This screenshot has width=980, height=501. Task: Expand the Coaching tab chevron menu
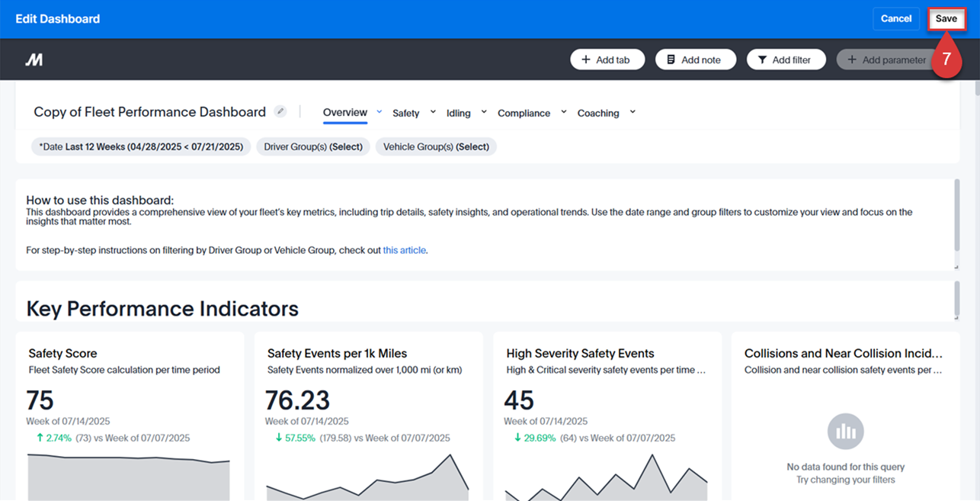[x=632, y=111]
